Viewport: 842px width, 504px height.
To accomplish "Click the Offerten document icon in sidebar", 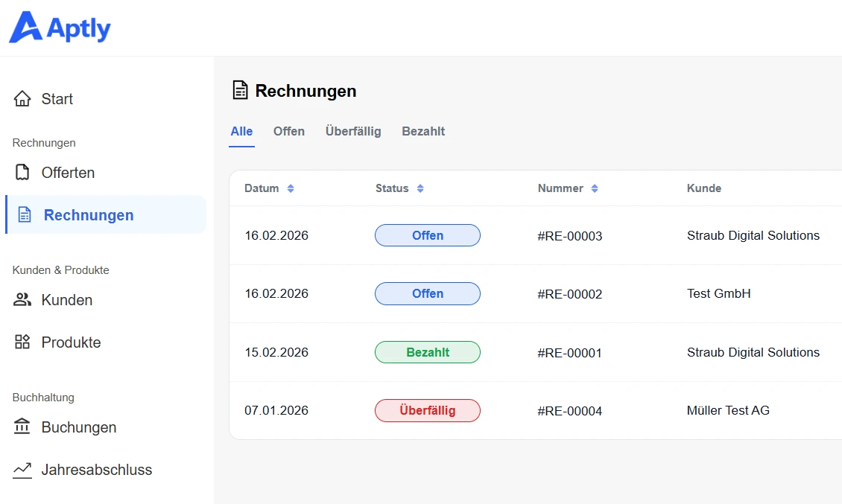I will [22, 172].
